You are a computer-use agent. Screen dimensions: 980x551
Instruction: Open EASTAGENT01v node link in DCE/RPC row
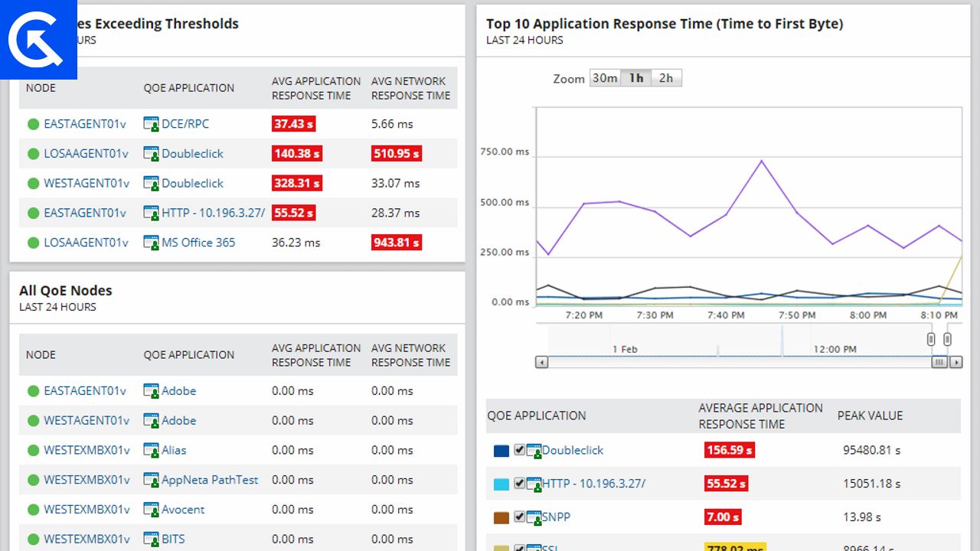pyautogui.click(x=85, y=124)
